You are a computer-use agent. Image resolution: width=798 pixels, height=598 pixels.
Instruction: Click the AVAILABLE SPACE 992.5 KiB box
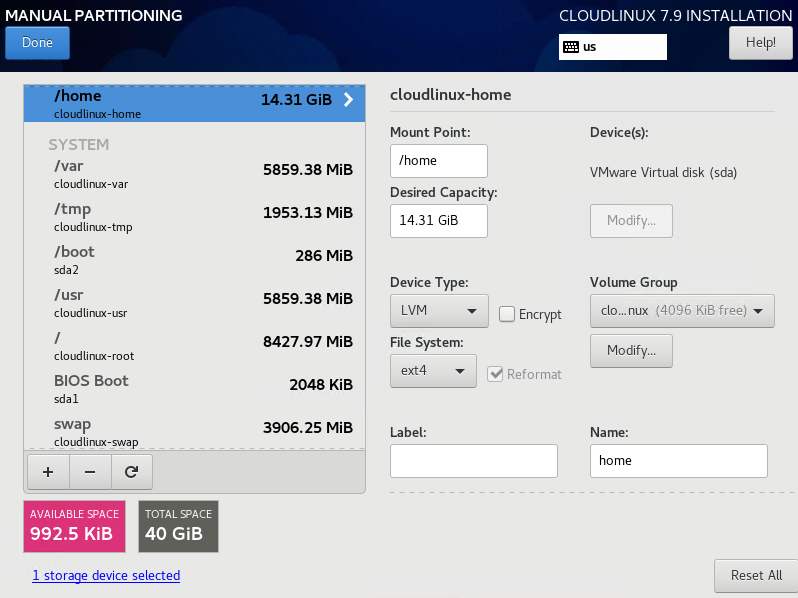[x=74, y=526]
